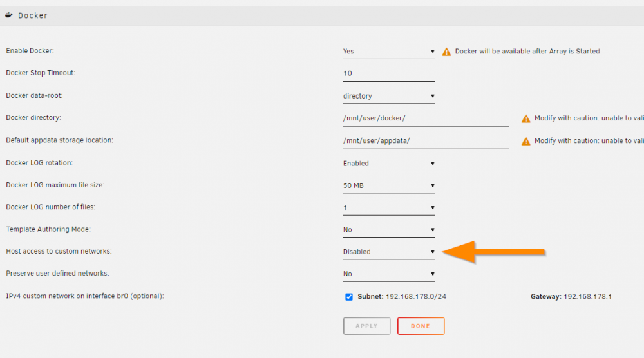The width and height of the screenshot is (644, 358).
Task: Click 'Preserve user defined networks:' label
Action: pos(57,274)
